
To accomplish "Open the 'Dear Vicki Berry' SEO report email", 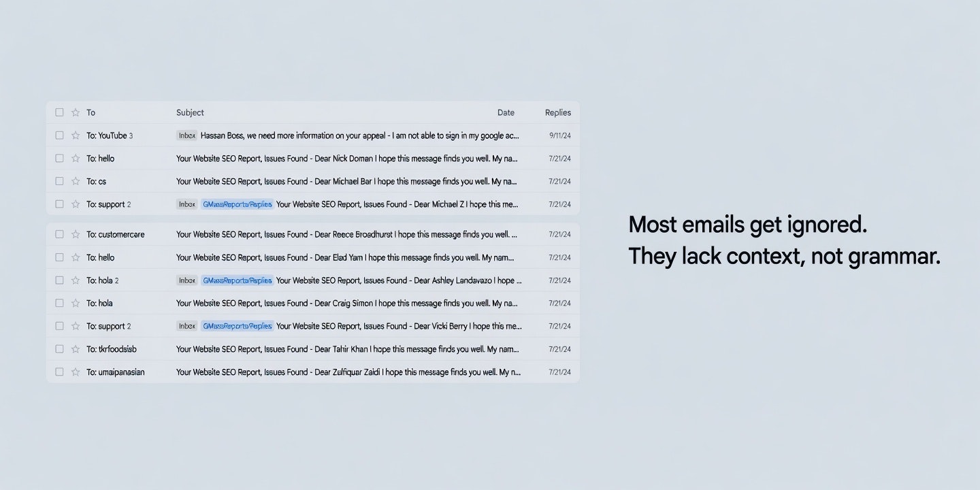I will tap(399, 326).
